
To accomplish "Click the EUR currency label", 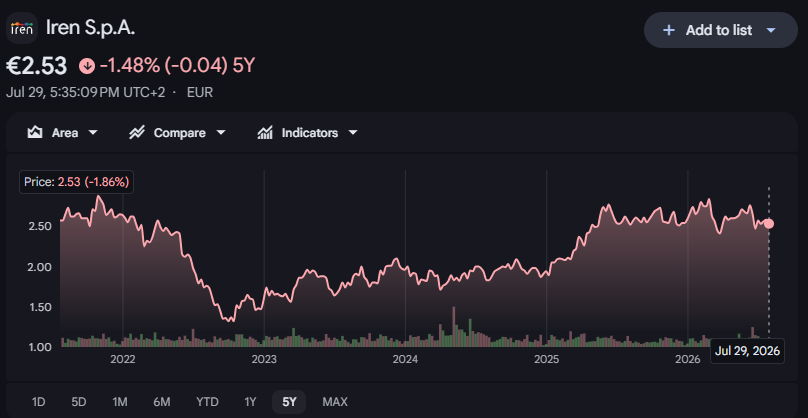I will (200, 93).
